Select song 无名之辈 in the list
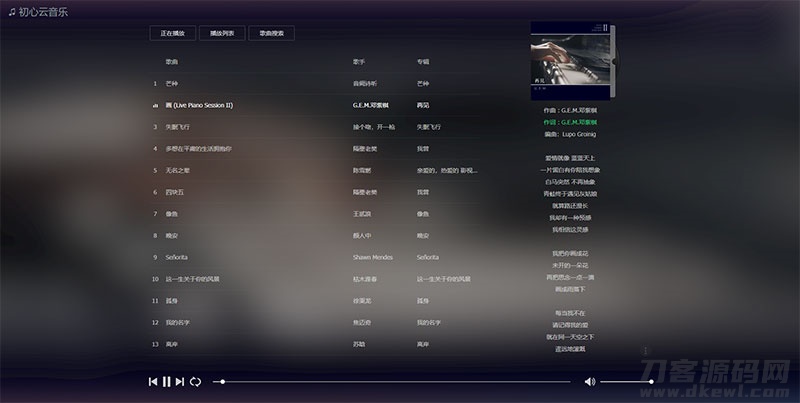Screen dimensions: 800x403 [177, 170]
